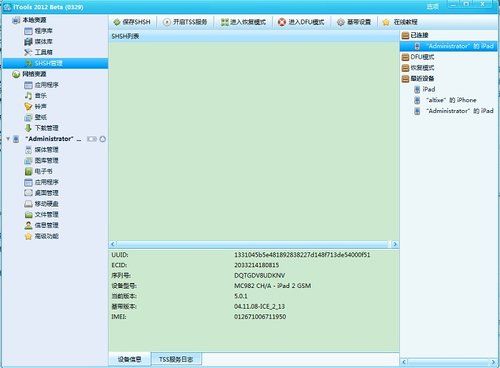
Task: Select the recent device named iPad
Action: 424,89
